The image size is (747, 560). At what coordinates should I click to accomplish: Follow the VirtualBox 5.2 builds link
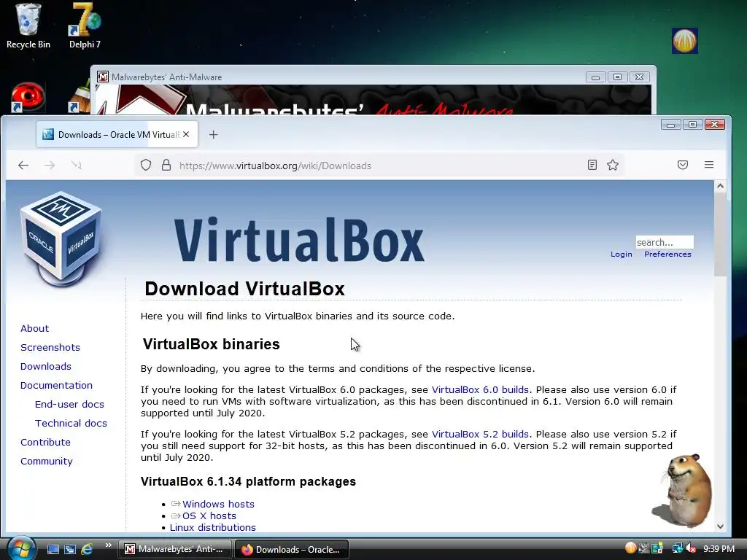coord(480,435)
